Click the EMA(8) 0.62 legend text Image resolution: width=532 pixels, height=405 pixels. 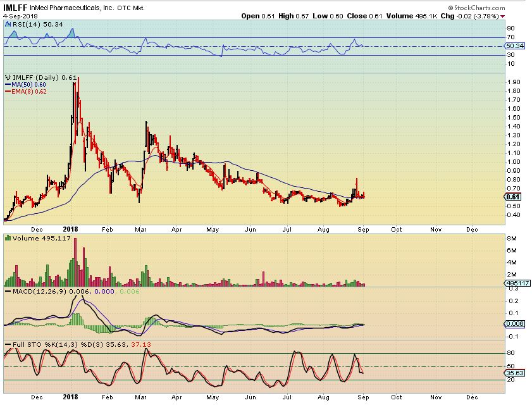point(29,92)
